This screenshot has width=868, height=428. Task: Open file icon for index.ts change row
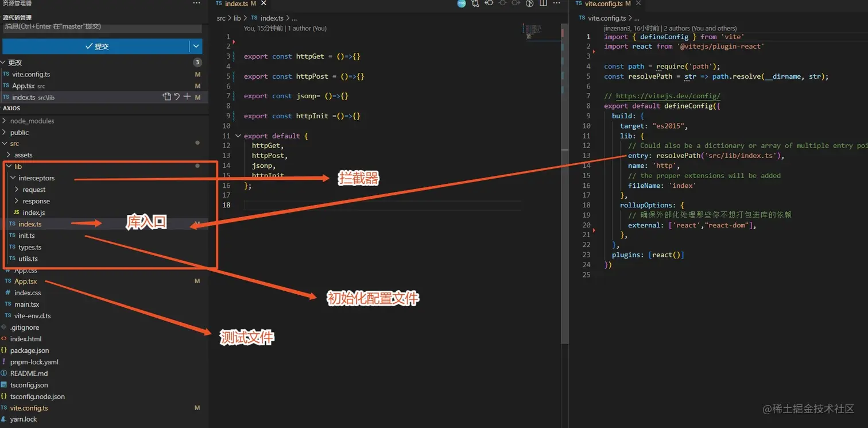click(x=166, y=97)
